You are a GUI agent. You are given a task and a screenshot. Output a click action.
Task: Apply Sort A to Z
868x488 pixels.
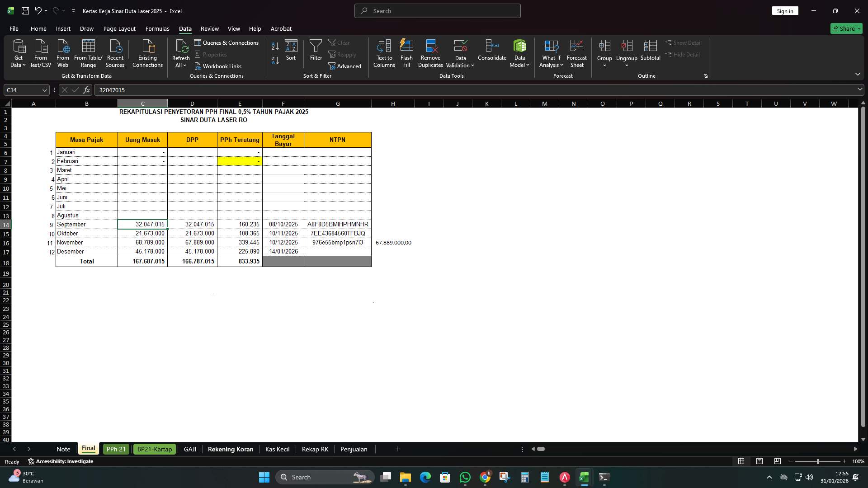tap(274, 46)
